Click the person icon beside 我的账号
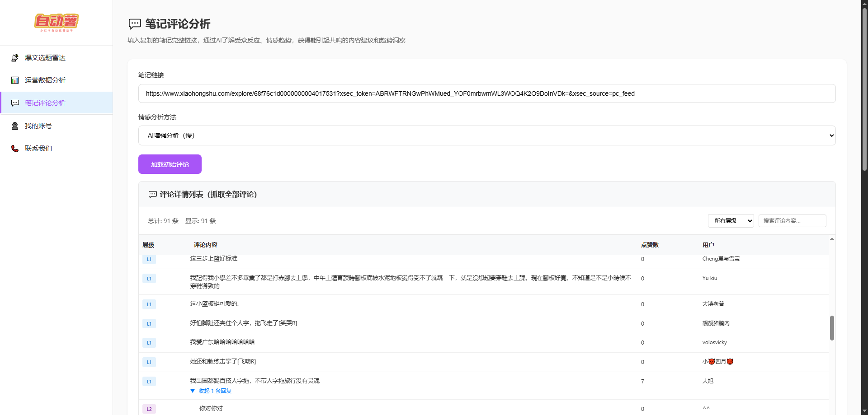This screenshot has height=415, width=868. click(x=14, y=126)
